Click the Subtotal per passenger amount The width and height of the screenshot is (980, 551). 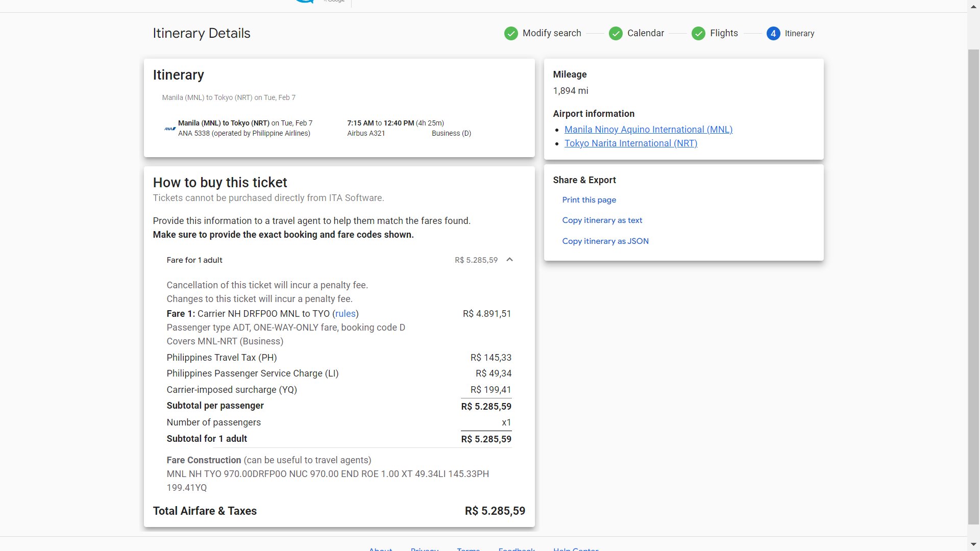486,407
